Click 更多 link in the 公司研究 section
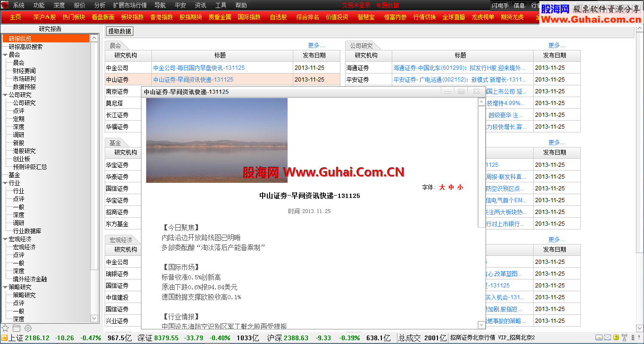644x344 pixels. 557,46
